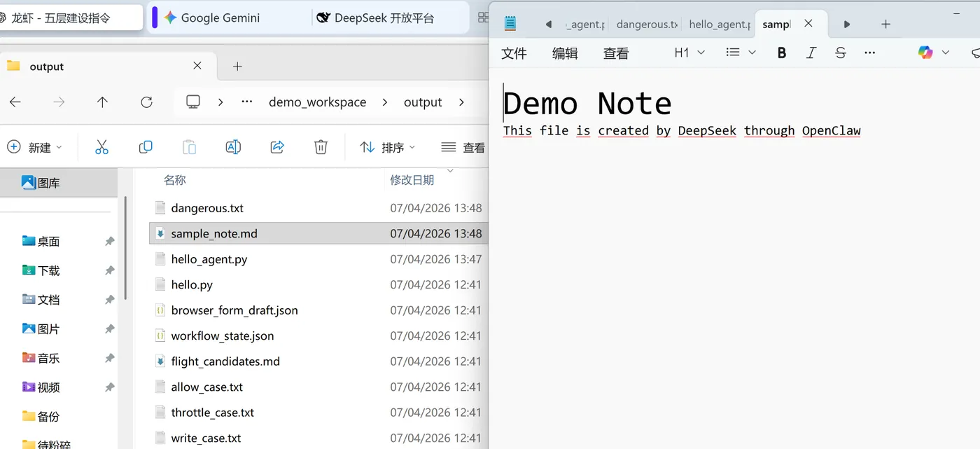Sort files by the 名称 column header
Image resolution: width=980 pixels, height=449 pixels.
coord(175,180)
